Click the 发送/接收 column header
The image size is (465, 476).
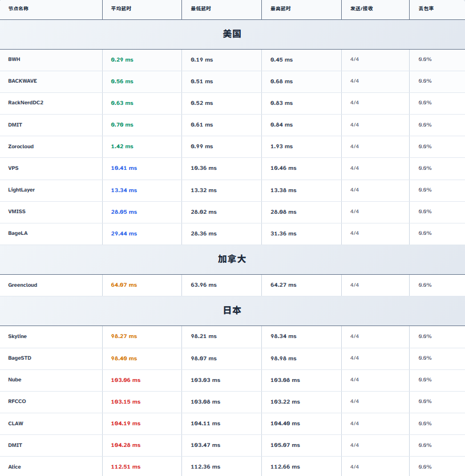tap(362, 9)
